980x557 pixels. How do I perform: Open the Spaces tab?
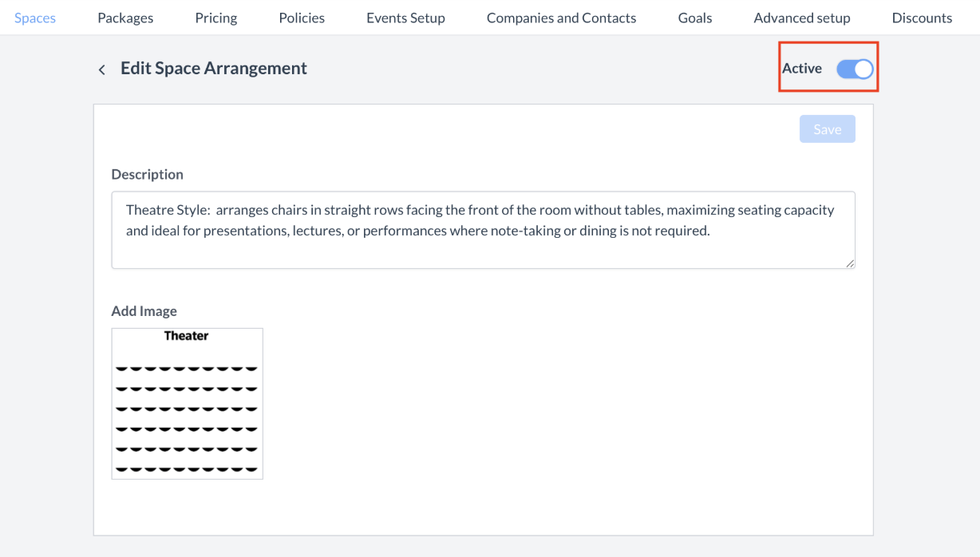[x=35, y=18]
